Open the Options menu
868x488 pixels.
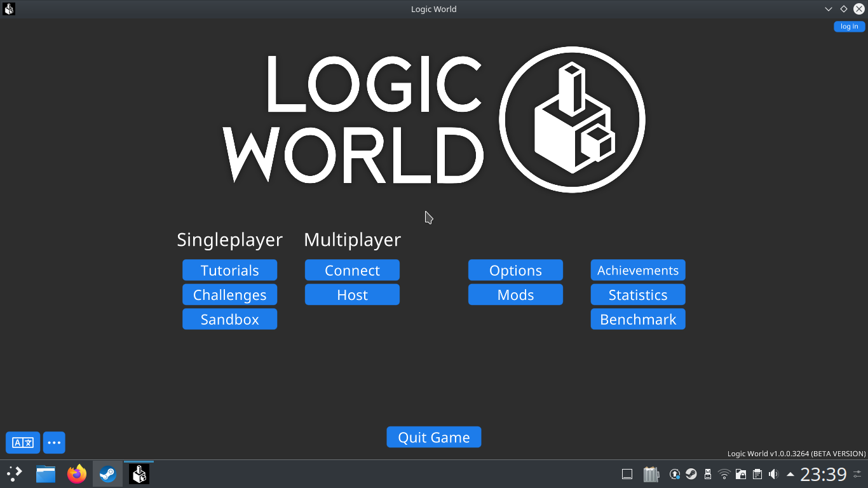click(515, 270)
